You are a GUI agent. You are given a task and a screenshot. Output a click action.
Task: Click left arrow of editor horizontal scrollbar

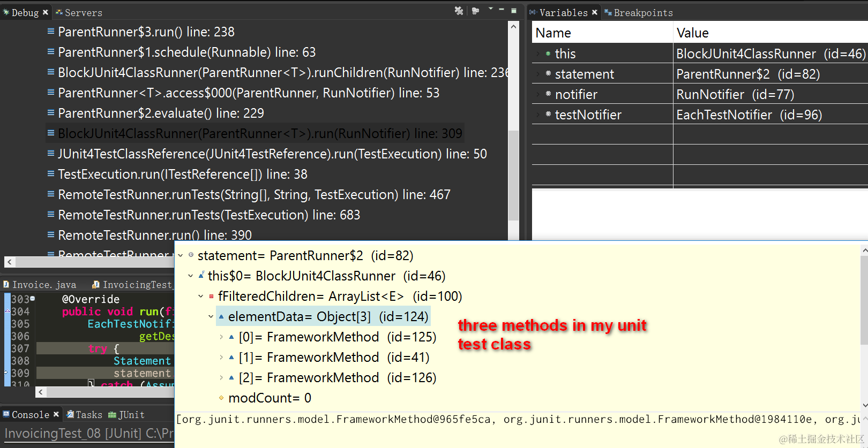(x=41, y=392)
